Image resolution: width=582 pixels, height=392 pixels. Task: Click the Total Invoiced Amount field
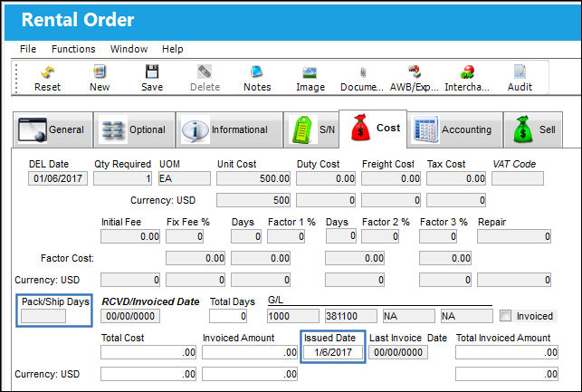coord(507,352)
